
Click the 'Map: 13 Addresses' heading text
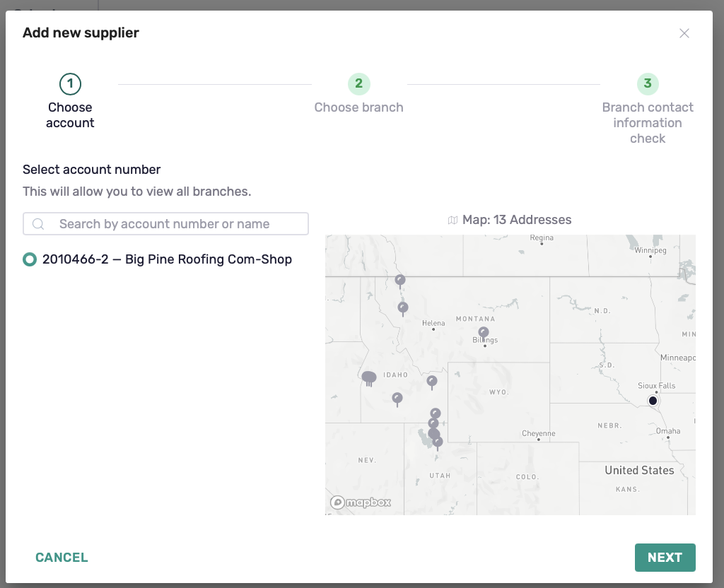pyautogui.click(x=517, y=220)
